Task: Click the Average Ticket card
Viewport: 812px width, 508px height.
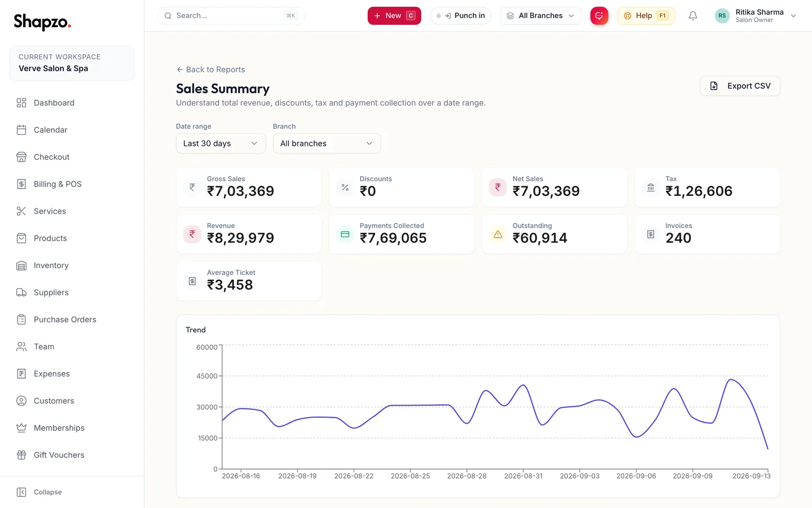Action: (249, 281)
